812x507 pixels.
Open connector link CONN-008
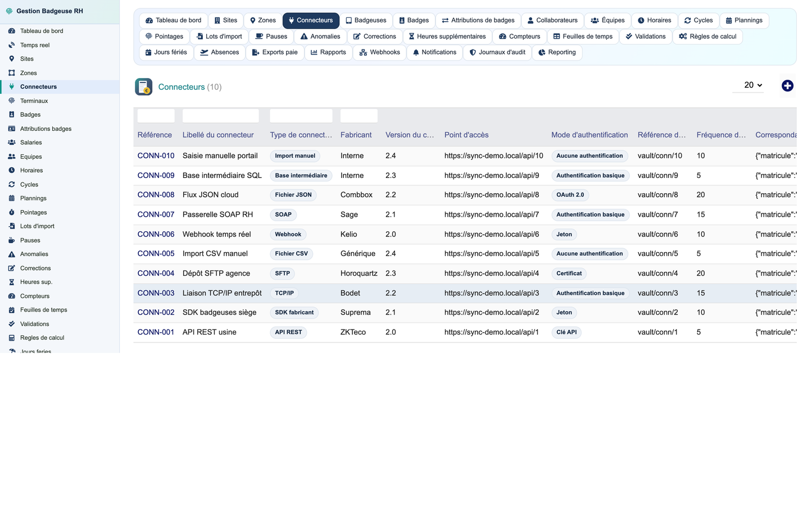156,195
